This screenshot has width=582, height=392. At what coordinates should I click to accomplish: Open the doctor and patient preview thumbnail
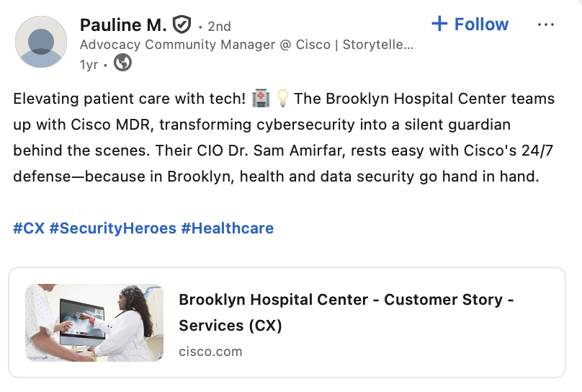point(94,323)
